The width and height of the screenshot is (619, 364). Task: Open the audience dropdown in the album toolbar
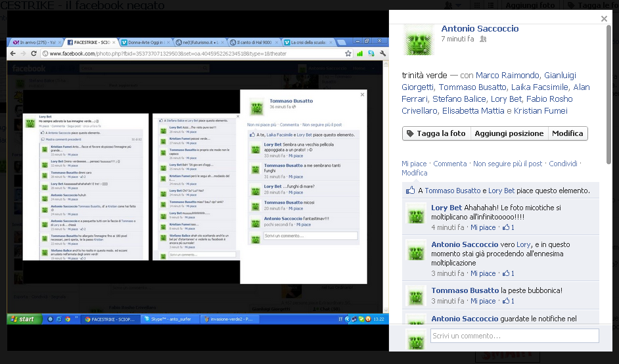tap(452, 5)
